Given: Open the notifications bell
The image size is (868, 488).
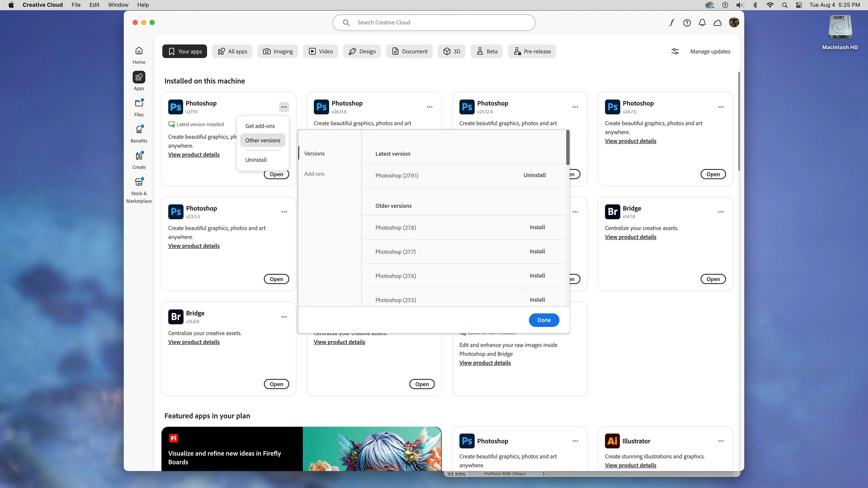Looking at the screenshot, I should coord(702,23).
